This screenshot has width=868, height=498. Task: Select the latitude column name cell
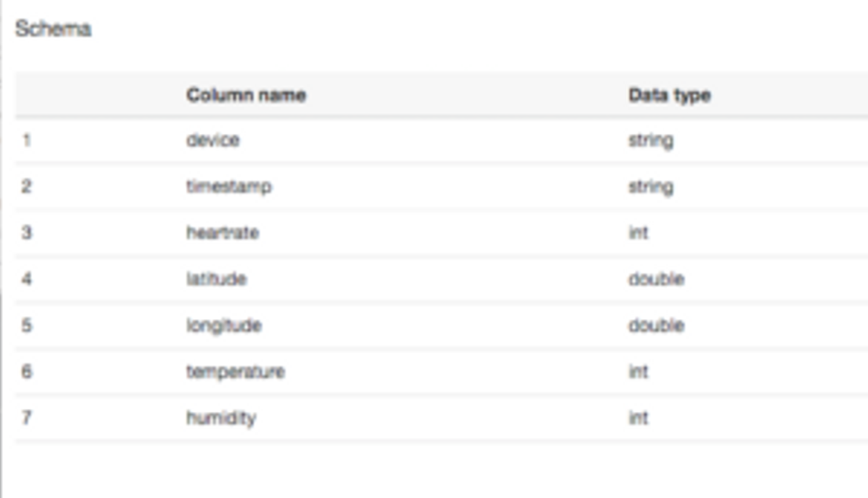click(216, 279)
